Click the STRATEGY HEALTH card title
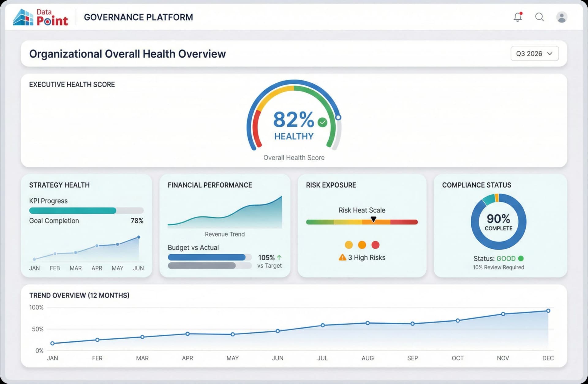 [x=59, y=185]
